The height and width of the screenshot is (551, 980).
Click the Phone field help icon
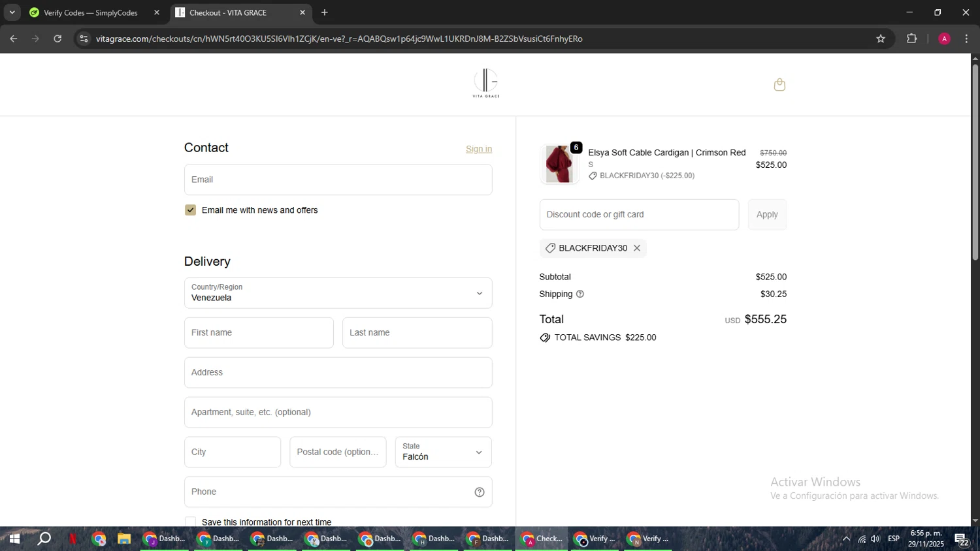coord(480,492)
